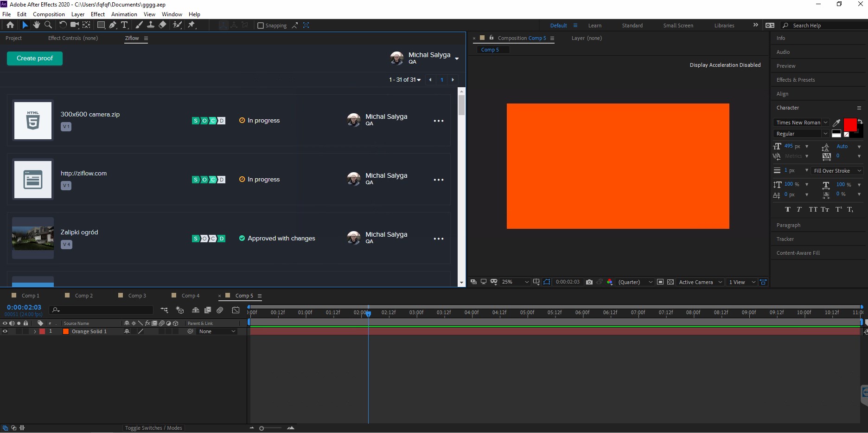Click the Create proof button
Viewport: 868px width, 433px height.
pos(35,58)
